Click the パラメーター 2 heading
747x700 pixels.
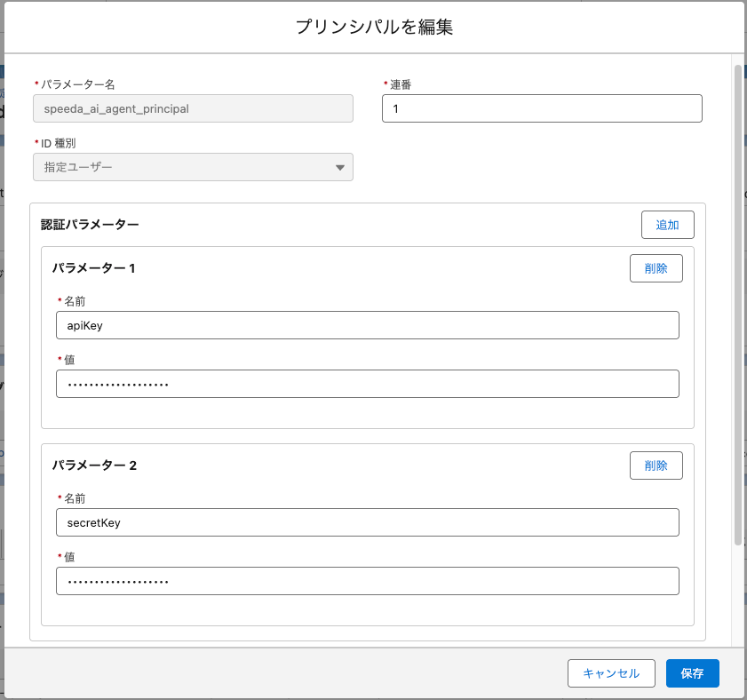coord(94,465)
